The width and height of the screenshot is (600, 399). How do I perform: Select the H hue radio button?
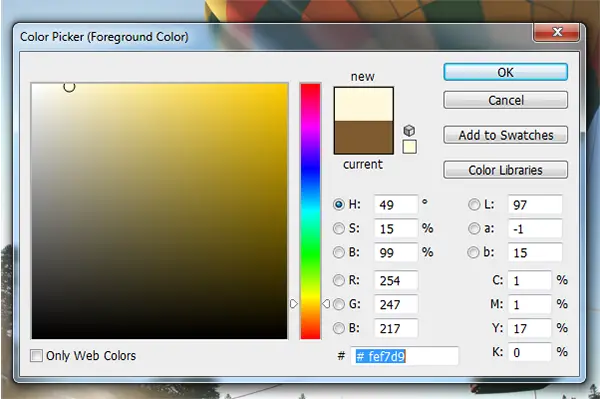pyautogui.click(x=339, y=205)
